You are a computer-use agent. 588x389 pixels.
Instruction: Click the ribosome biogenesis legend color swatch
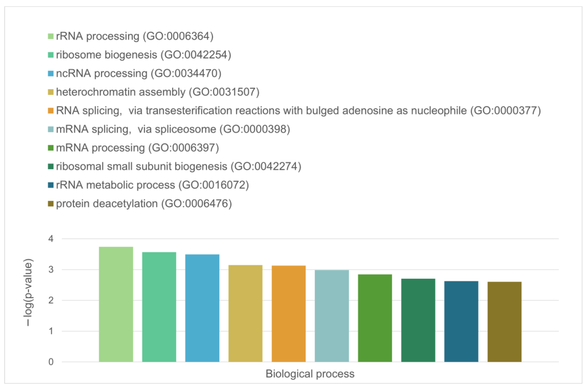pyautogui.click(x=51, y=55)
